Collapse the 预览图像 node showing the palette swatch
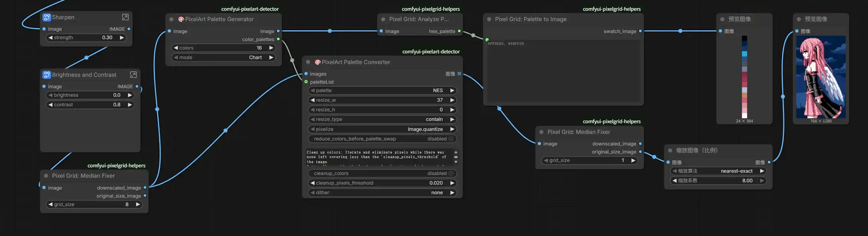The image size is (868, 236). click(722, 19)
